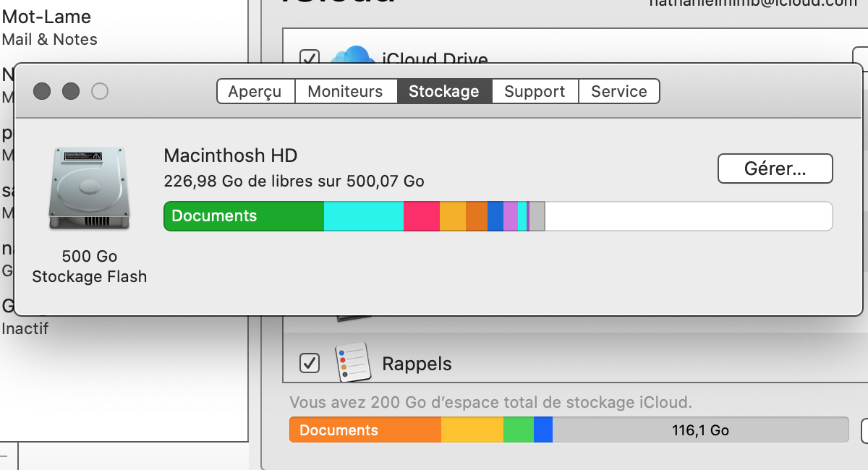Click the 116,1 Go free iCloud space

[699, 430]
